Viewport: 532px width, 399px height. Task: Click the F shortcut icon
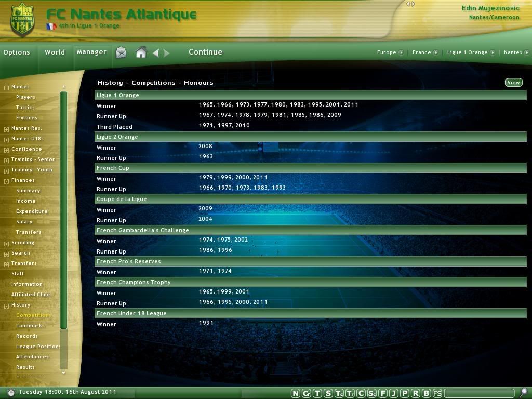383,393
